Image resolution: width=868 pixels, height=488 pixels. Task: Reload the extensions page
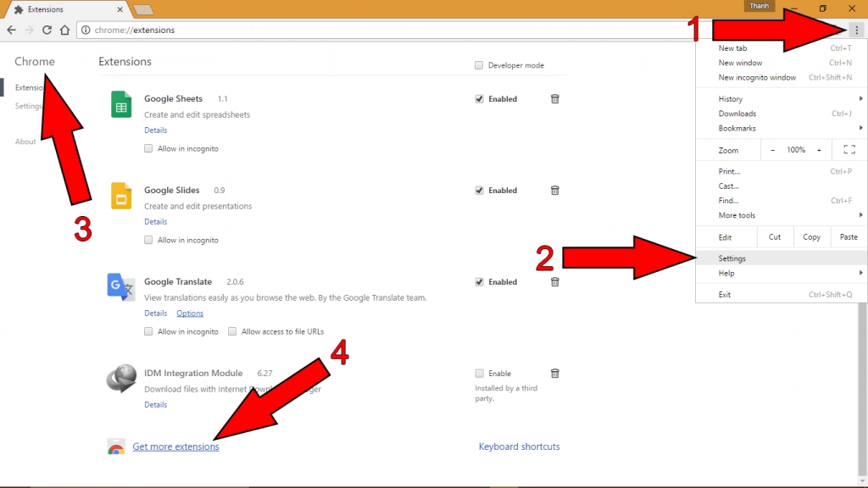(x=47, y=30)
